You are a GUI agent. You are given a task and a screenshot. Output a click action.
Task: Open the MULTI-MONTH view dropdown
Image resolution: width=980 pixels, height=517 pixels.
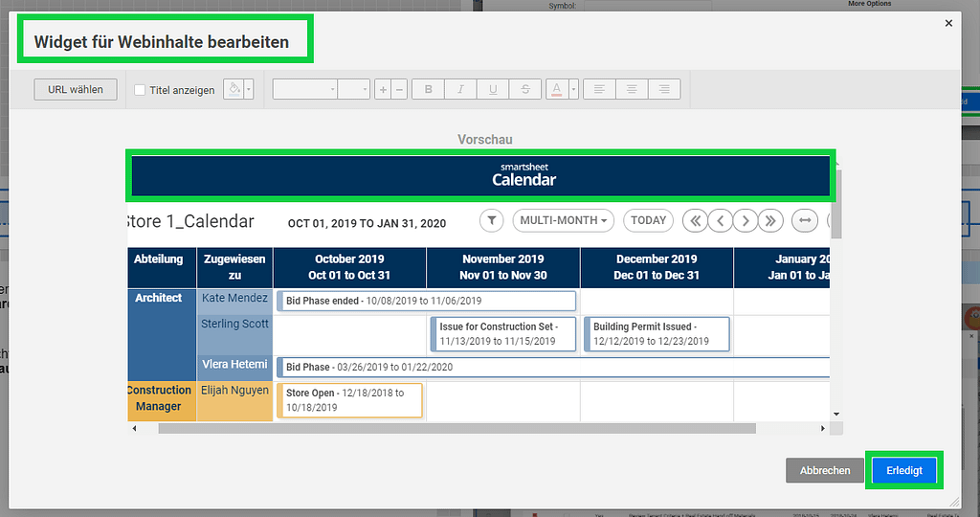pos(564,220)
